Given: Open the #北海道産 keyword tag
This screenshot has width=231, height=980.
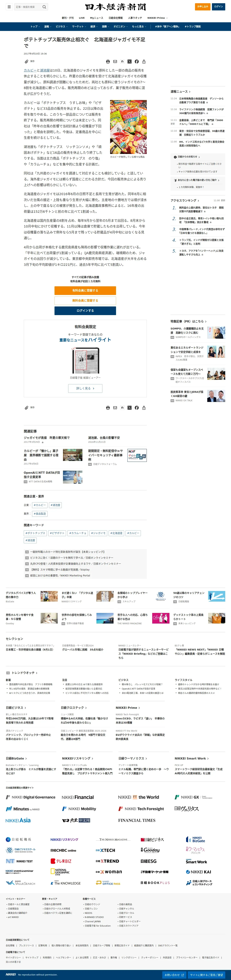Looking at the screenshot, I should click(x=116, y=533).
